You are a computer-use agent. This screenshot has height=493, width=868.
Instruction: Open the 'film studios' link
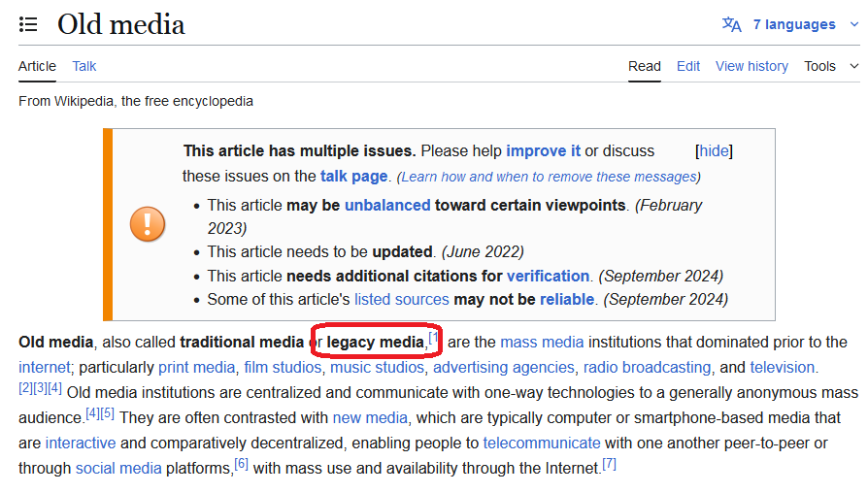point(283,368)
